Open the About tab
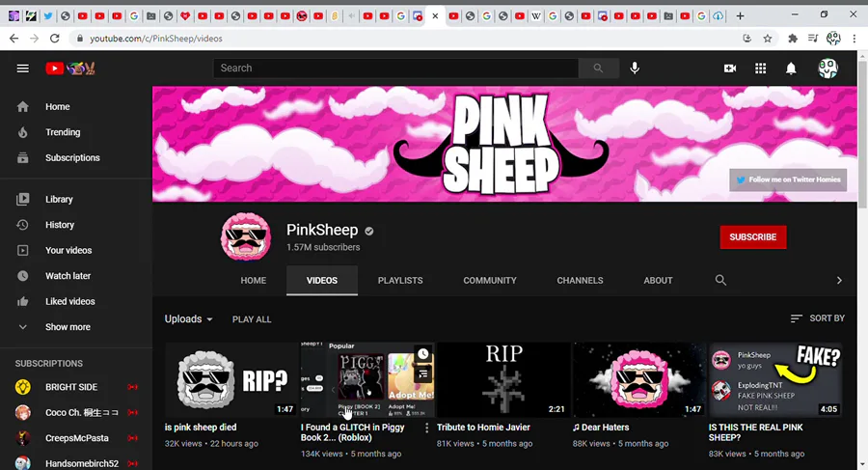 tap(658, 281)
